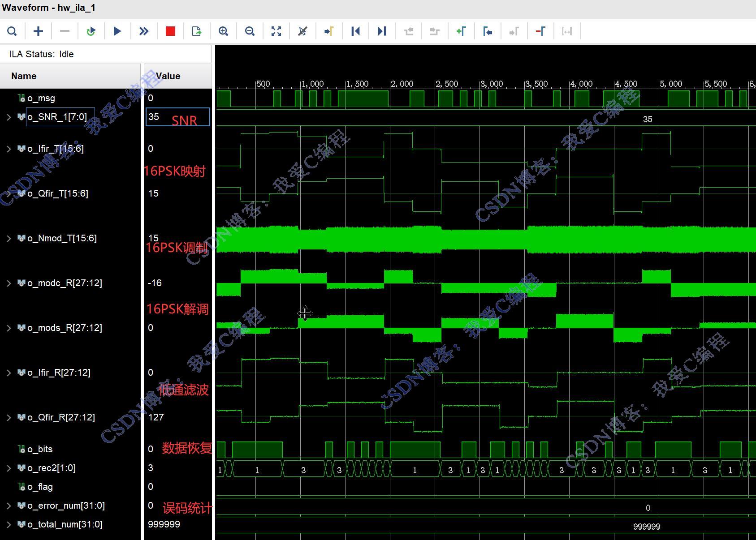756x540 pixels.
Task: Click the -16 value of o_modc_R
Action: 155,283
